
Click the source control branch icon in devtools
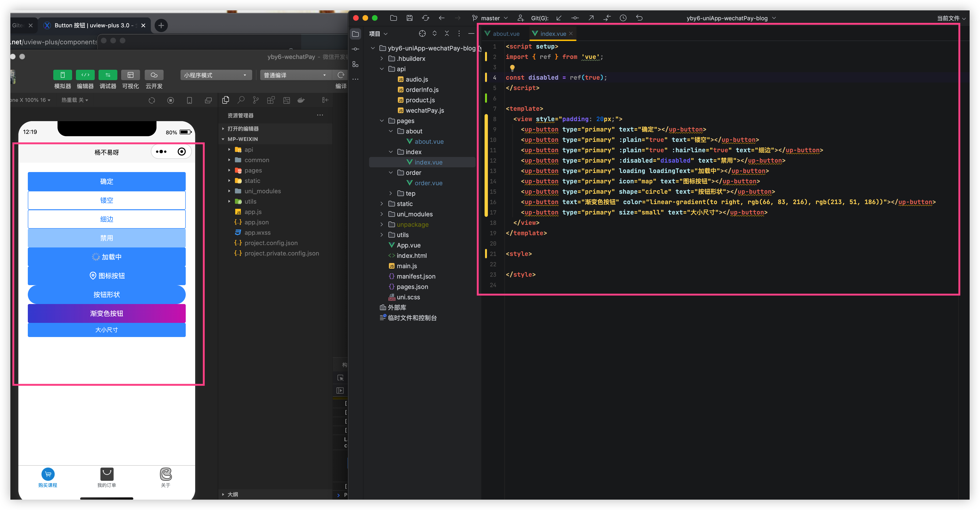[x=256, y=100]
